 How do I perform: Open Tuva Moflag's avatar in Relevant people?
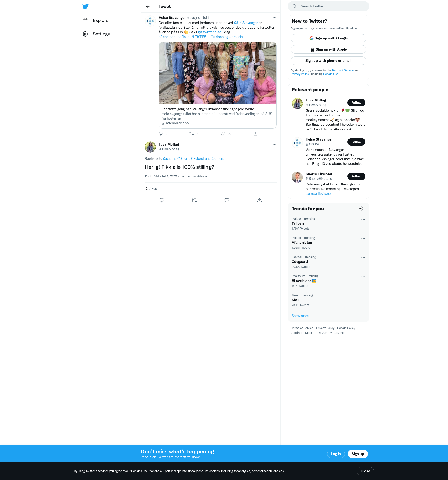coord(297,103)
